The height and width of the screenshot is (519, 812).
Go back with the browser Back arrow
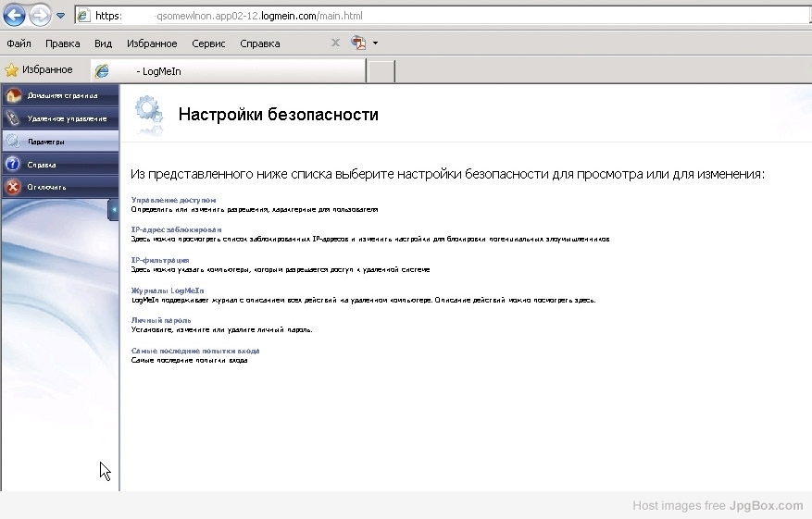14,15
